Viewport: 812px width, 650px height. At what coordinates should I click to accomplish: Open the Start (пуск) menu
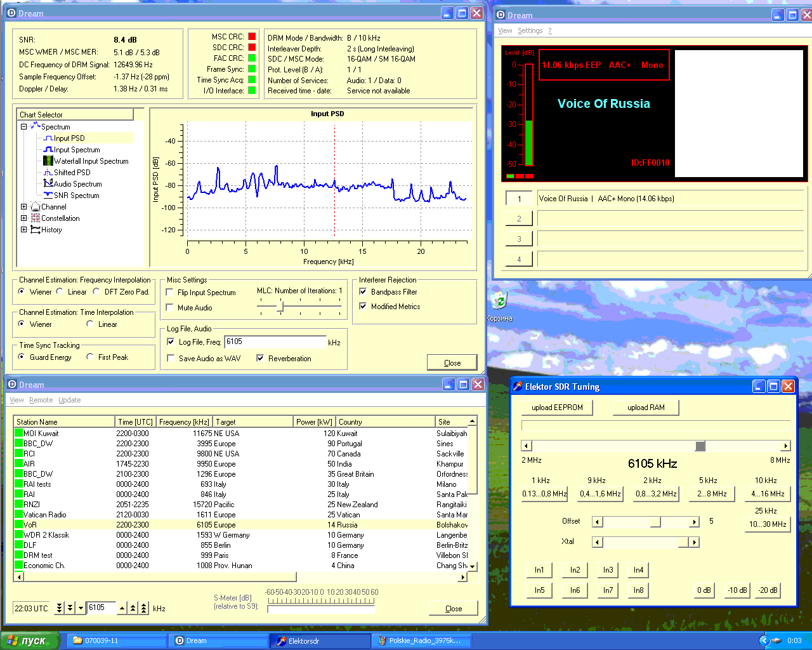30,640
